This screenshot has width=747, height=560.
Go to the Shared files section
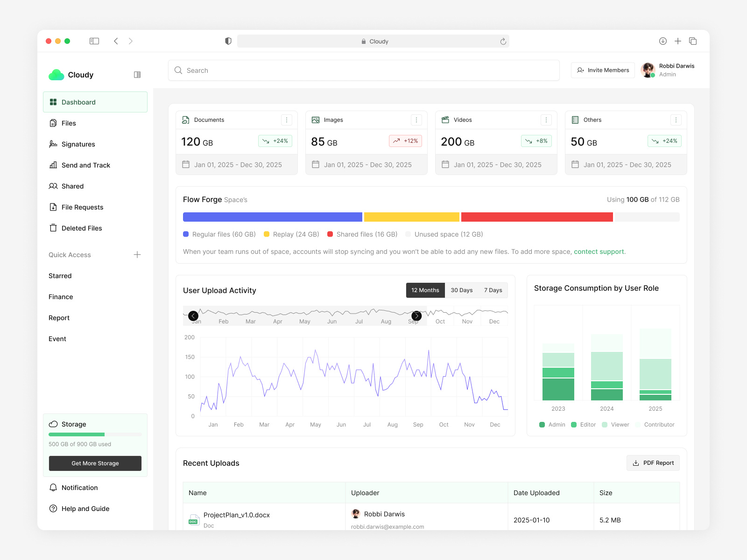pos(73,186)
